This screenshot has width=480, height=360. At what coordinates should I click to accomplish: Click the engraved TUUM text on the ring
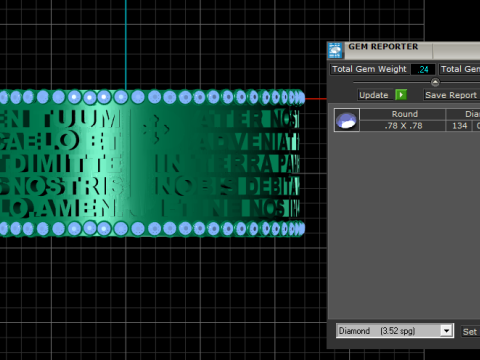click(x=82, y=118)
